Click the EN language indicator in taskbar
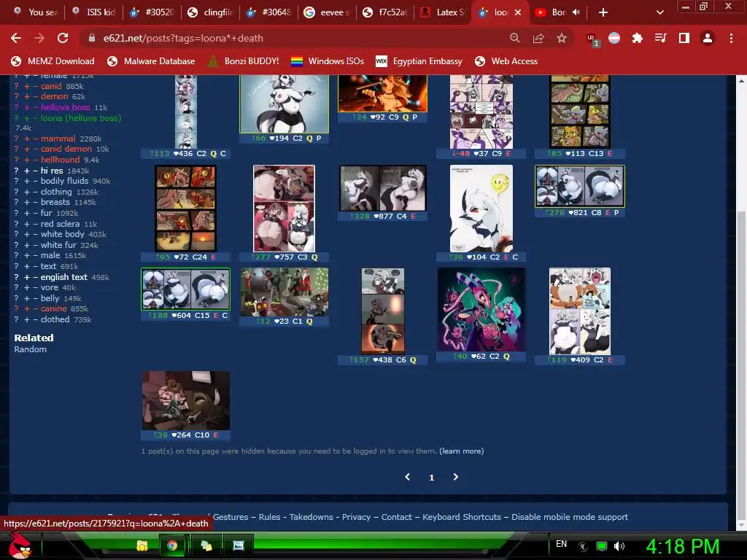Screen dimensions: 747x560 pos(561,544)
